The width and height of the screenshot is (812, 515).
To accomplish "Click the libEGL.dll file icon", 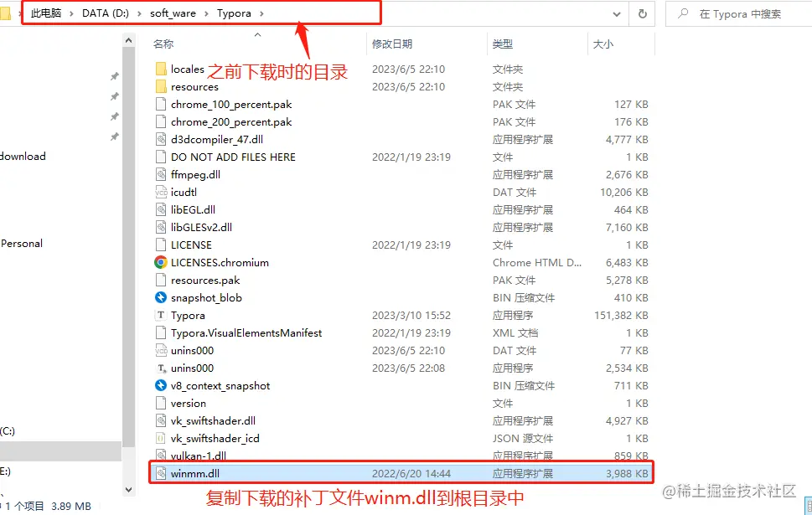I will 161,209.
